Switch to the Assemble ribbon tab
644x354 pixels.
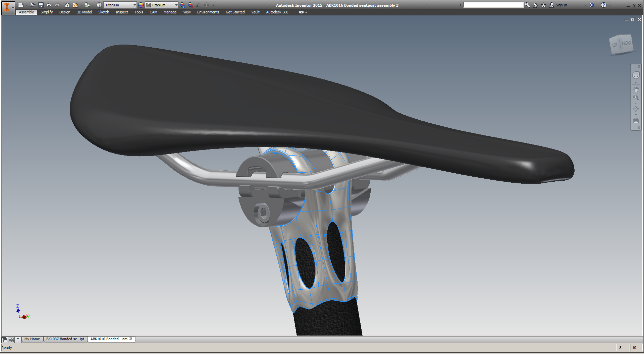(26, 12)
